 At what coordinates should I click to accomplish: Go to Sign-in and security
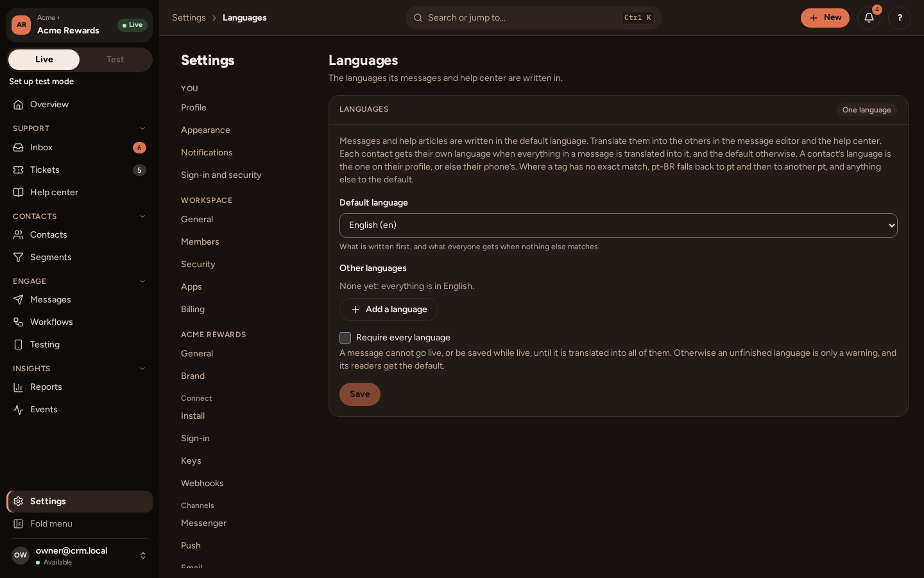221,175
